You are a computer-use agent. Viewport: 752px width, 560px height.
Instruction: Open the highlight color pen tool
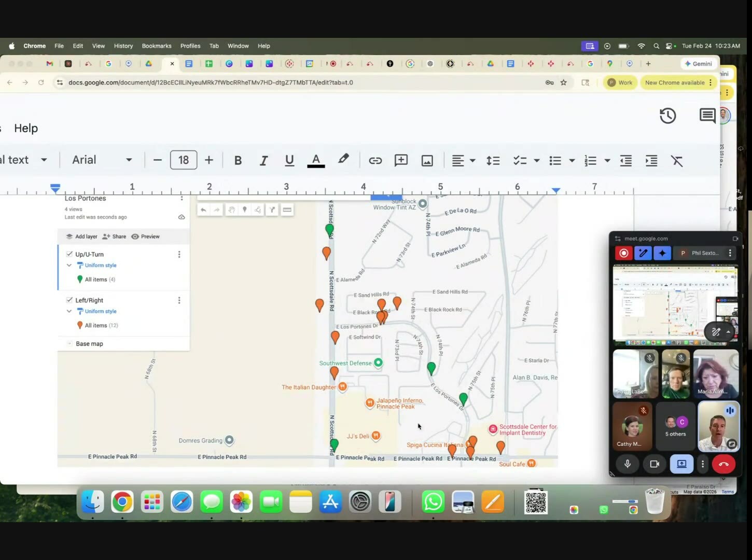343,160
